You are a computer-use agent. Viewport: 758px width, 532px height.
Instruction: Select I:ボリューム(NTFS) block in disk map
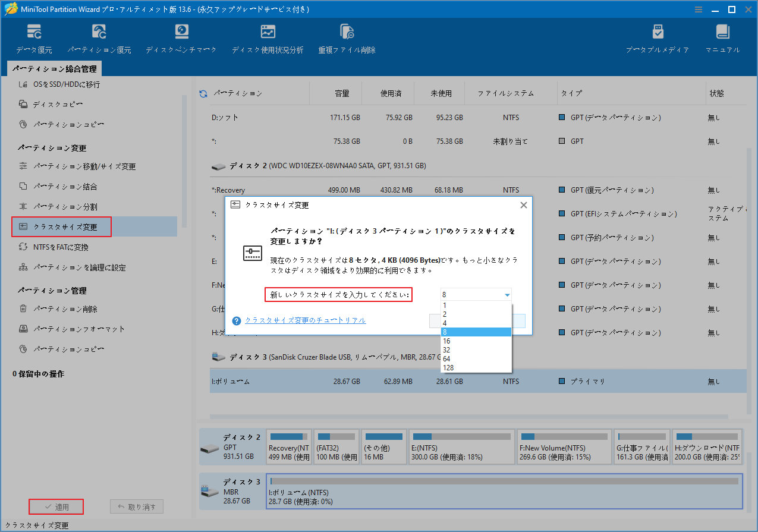pyautogui.click(x=505, y=491)
